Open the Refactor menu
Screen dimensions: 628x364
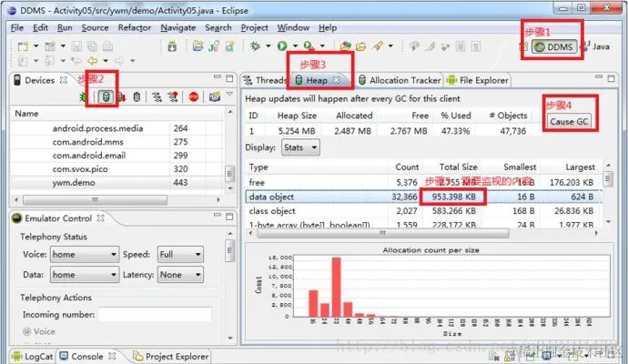(x=134, y=27)
